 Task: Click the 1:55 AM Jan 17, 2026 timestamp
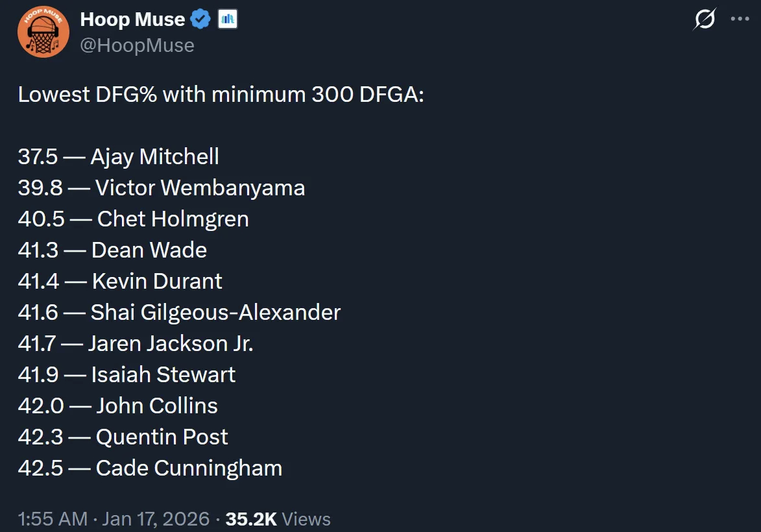click(x=114, y=519)
